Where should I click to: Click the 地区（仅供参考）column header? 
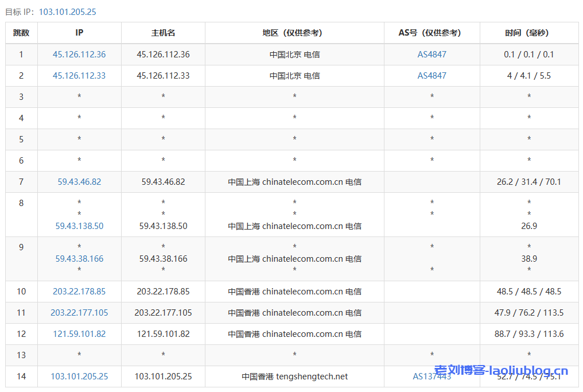tap(294, 33)
